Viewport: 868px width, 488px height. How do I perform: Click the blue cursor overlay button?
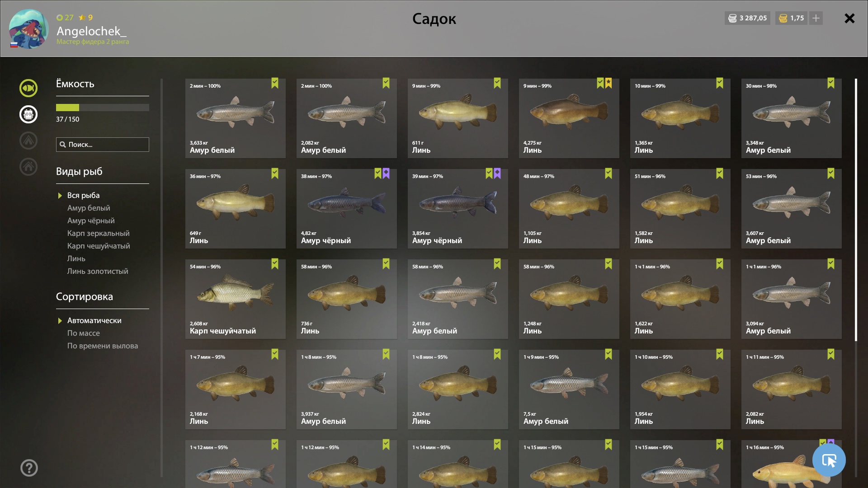(x=829, y=460)
